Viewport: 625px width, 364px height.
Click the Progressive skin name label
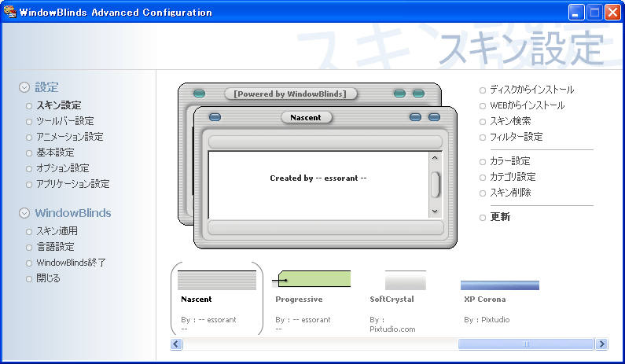(x=299, y=300)
